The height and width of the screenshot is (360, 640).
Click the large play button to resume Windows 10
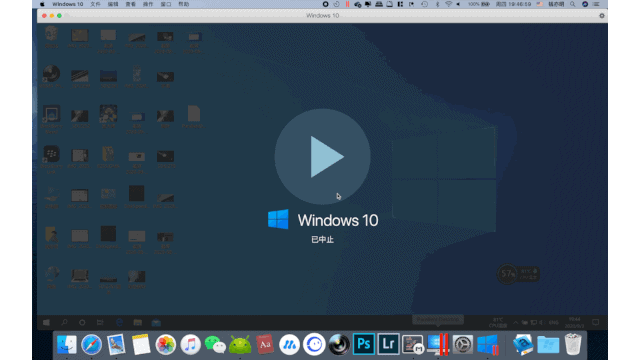coord(322,157)
